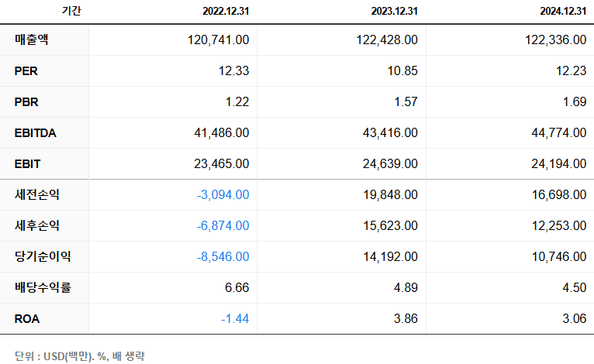The width and height of the screenshot is (594, 364).
Task: Click the EBIT row label
Action: tap(27, 164)
